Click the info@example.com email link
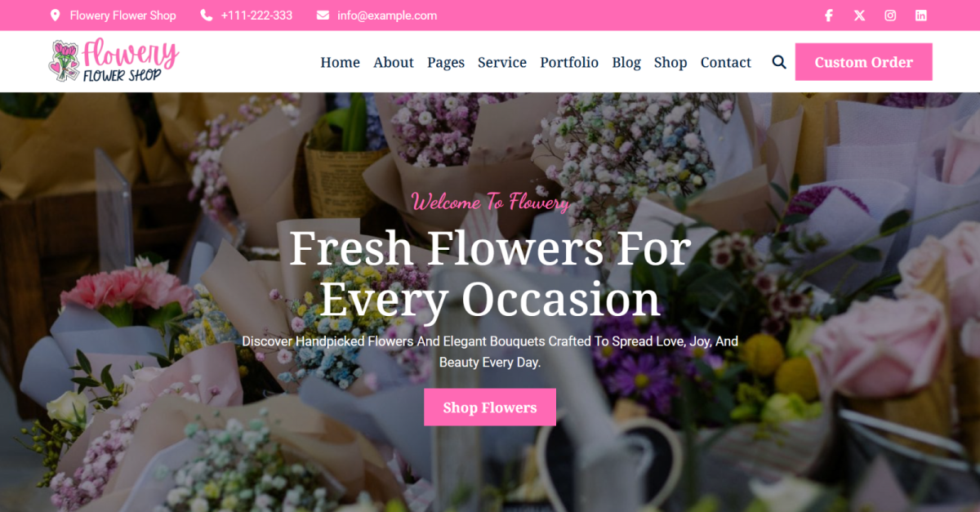Screen dimensions: 980x512 (x=387, y=16)
